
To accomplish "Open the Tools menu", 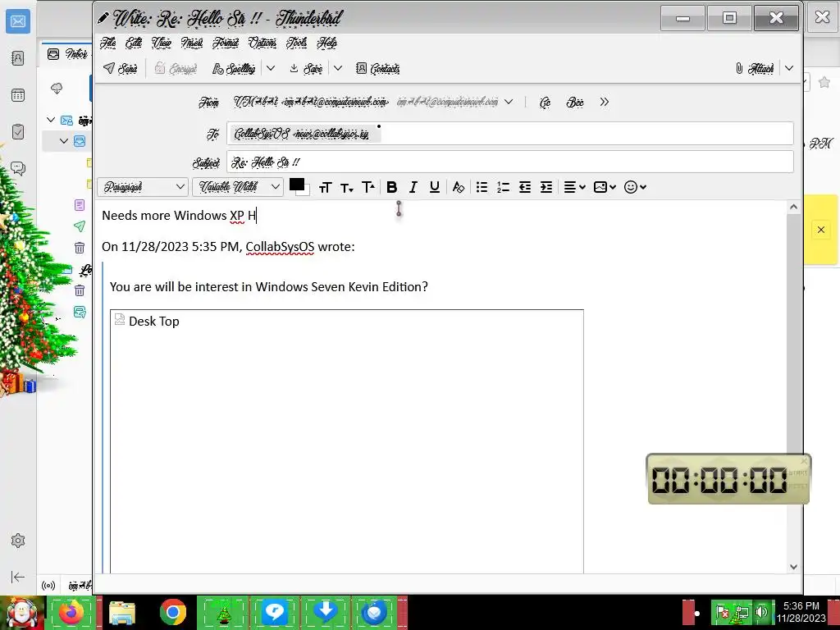I will click(296, 43).
